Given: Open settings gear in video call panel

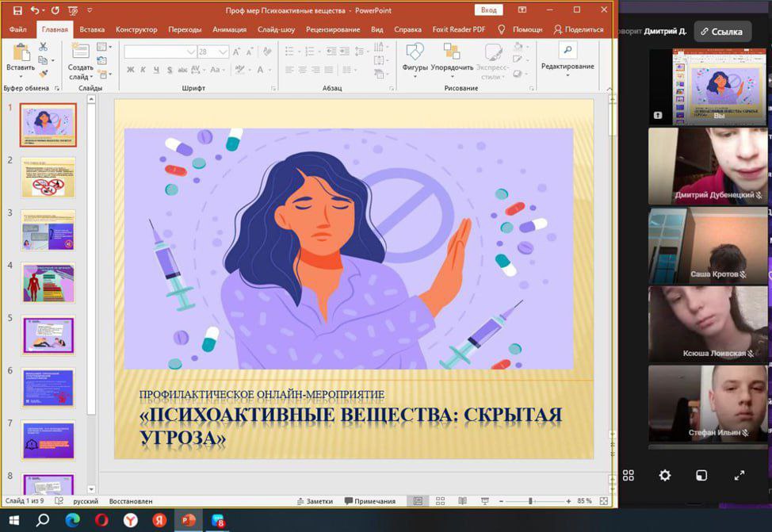Looking at the screenshot, I should (665, 476).
